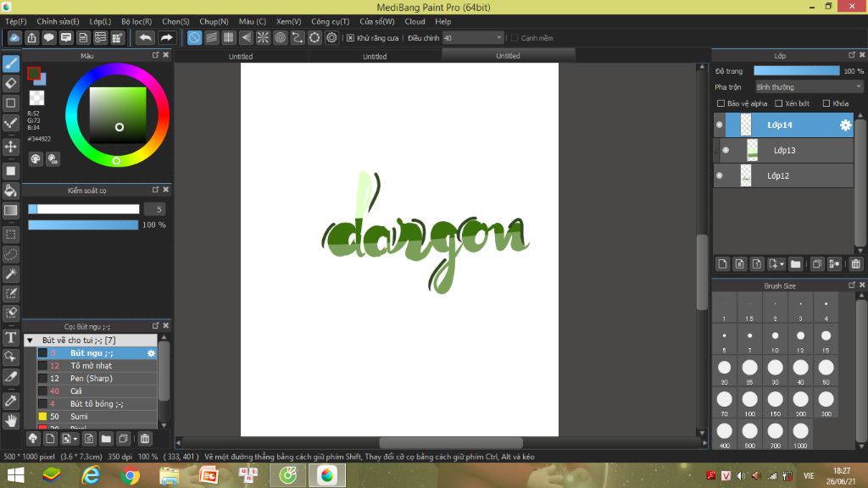868x488 pixels.
Task: Select the Lasso tool
Action: pyautogui.click(x=10, y=254)
